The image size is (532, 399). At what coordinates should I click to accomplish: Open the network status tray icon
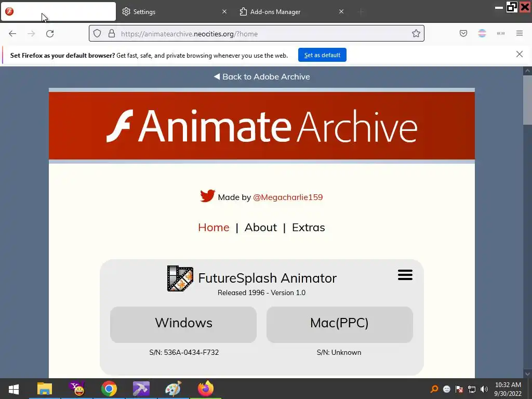[472, 389]
